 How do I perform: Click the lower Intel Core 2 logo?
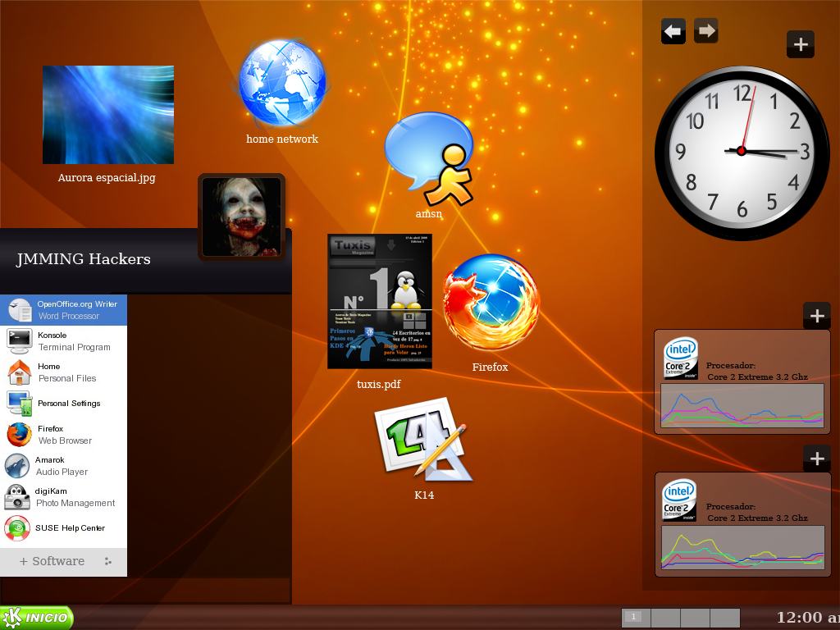(x=680, y=500)
